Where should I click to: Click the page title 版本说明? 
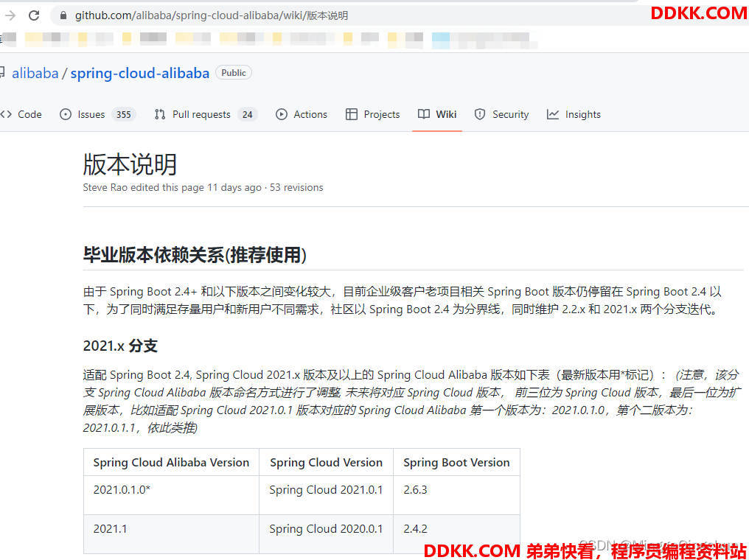[x=130, y=164]
